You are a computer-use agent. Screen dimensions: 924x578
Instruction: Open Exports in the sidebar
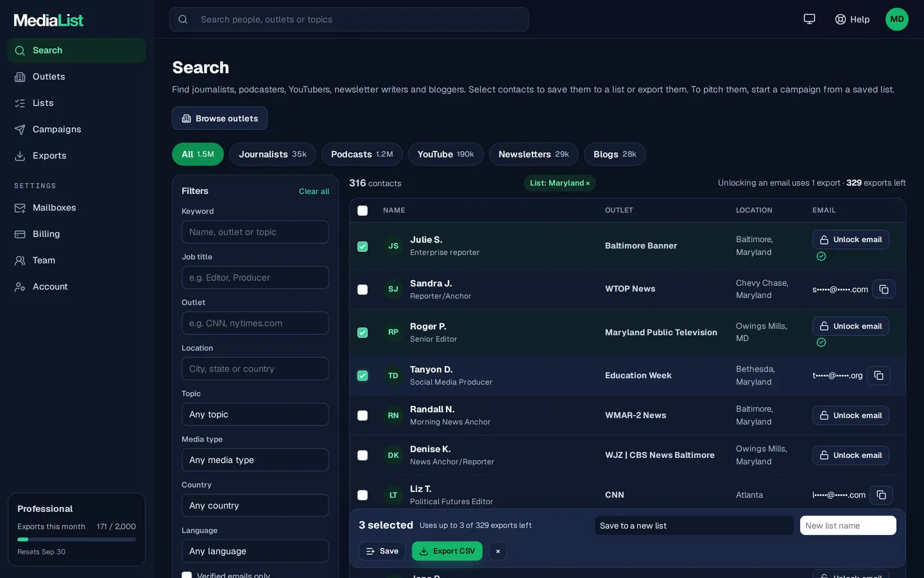(x=76, y=156)
